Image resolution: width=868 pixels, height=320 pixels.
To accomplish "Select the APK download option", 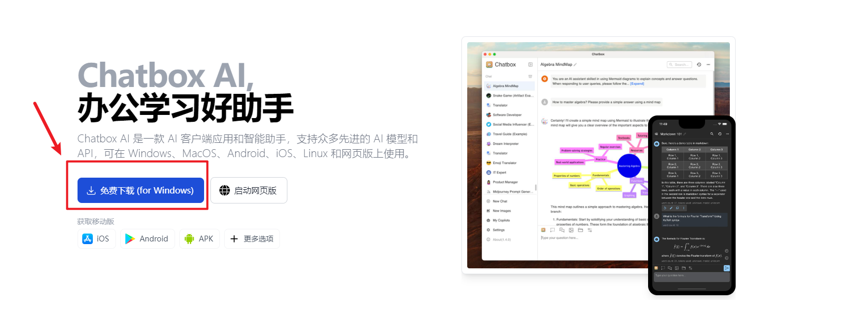I will coord(199,239).
